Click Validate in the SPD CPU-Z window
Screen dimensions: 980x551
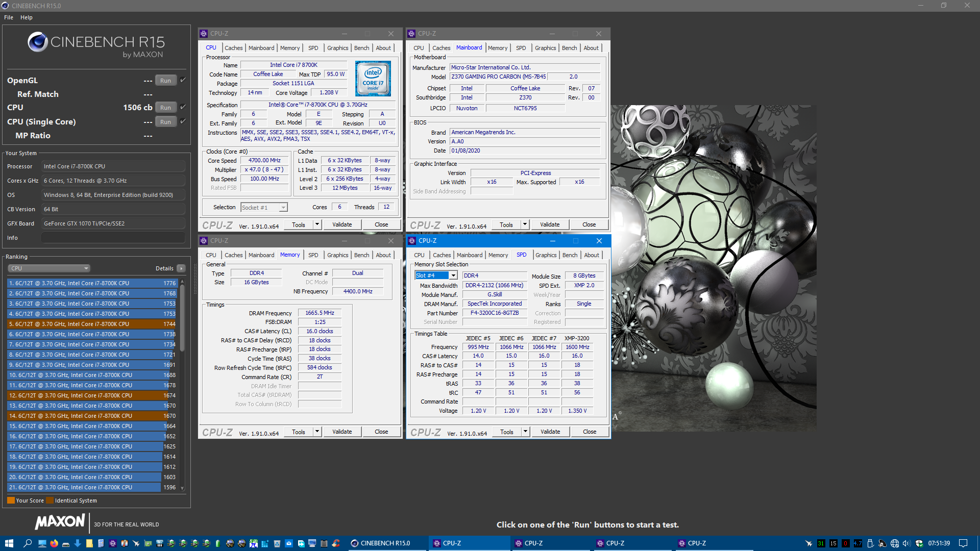tap(550, 432)
